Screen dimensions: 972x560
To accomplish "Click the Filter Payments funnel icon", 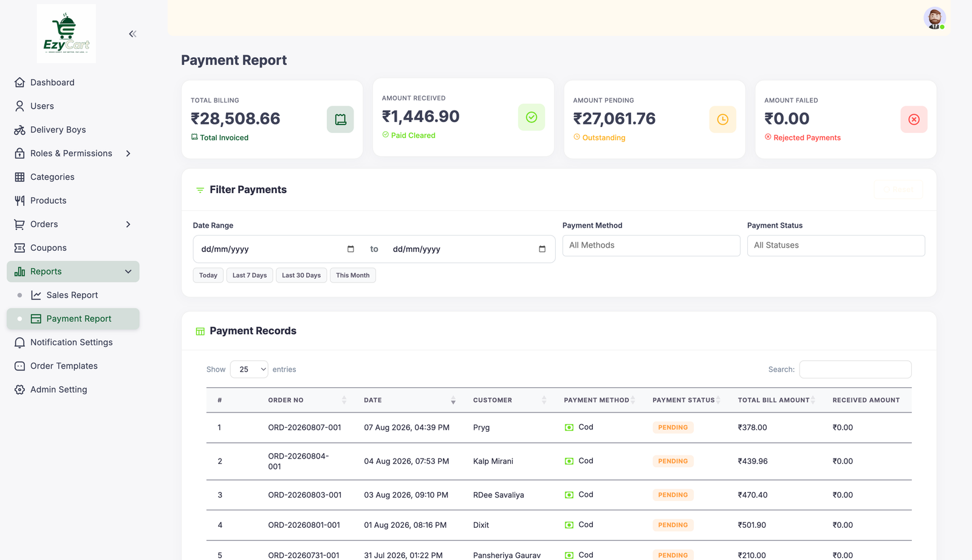I will (200, 190).
